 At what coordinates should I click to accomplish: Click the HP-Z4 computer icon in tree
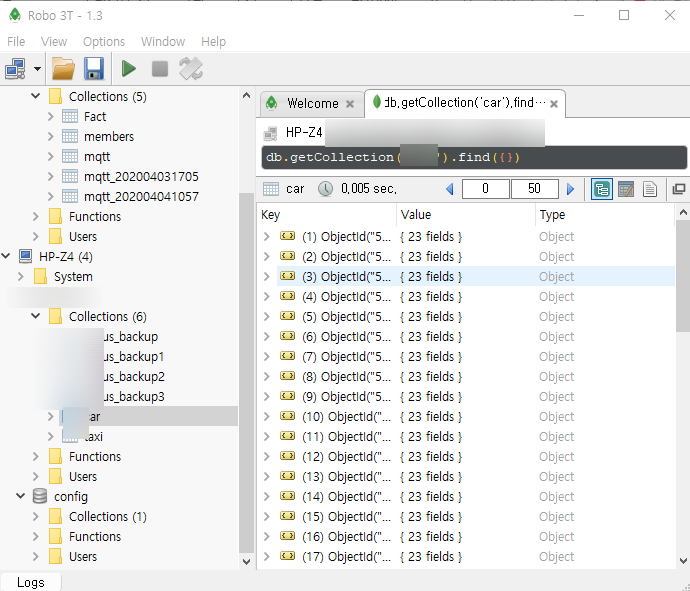[x=26, y=256]
